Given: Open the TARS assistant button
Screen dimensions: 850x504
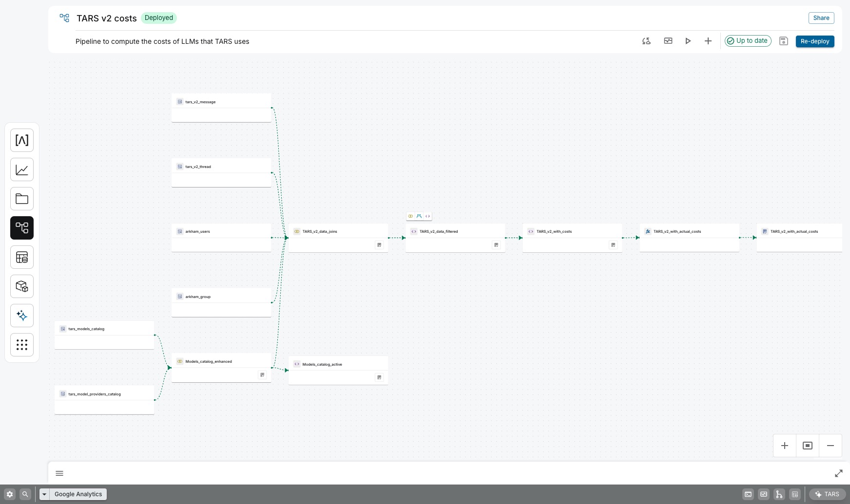Looking at the screenshot, I should click(827, 494).
